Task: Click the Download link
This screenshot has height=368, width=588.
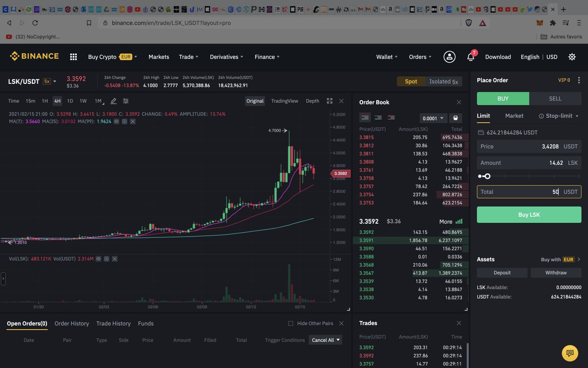Action: [x=498, y=57]
